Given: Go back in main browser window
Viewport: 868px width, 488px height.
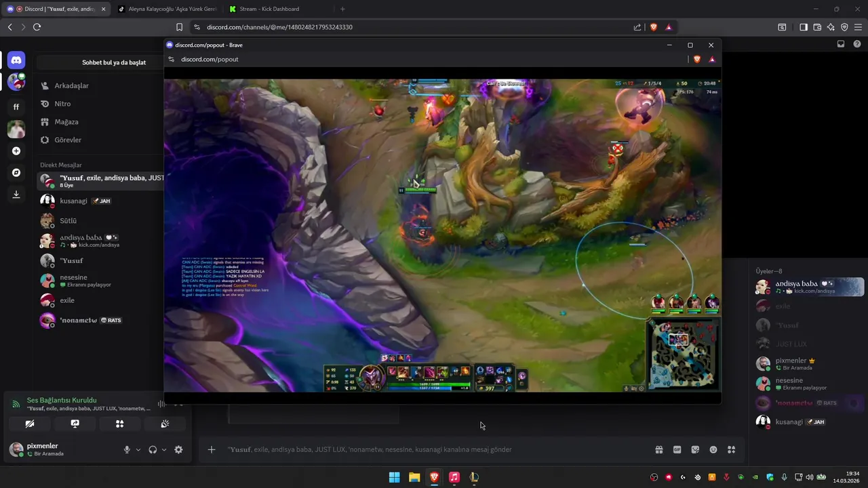Looking at the screenshot, I should pyautogui.click(x=9, y=27).
